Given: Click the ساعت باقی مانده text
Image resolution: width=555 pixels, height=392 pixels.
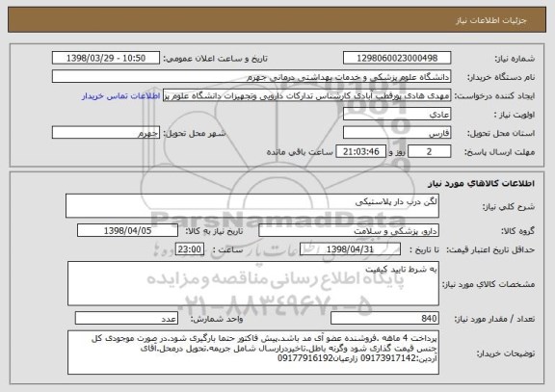Looking at the screenshot, I should 300,152.
